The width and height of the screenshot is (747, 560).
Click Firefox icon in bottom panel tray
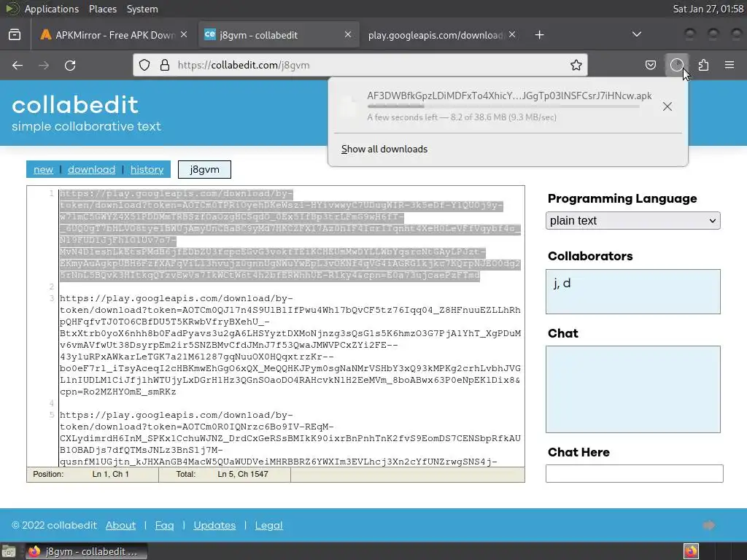point(691,551)
